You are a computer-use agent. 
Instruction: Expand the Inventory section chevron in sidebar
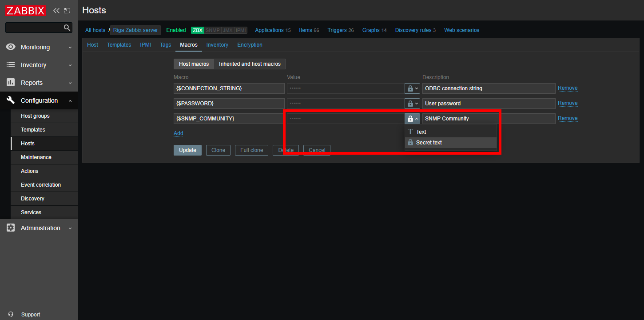click(70, 65)
